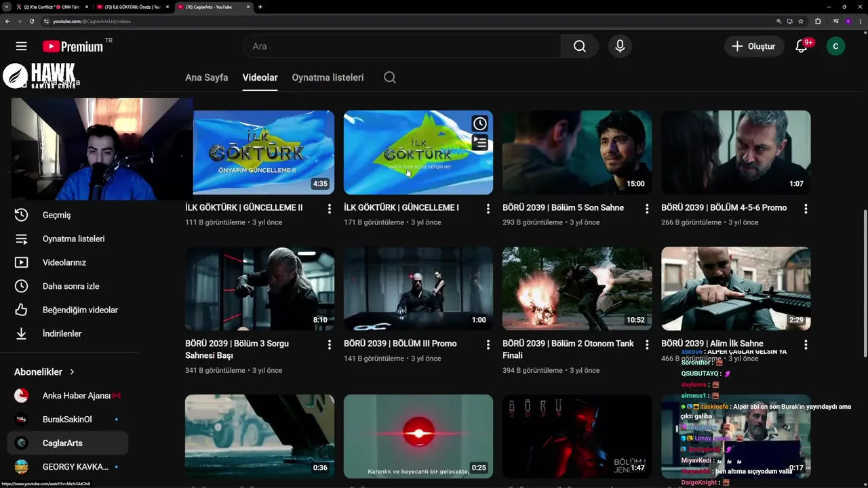Open the Chrome three-dot menu
Viewport: 868px width, 488px height.
click(x=861, y=21)
